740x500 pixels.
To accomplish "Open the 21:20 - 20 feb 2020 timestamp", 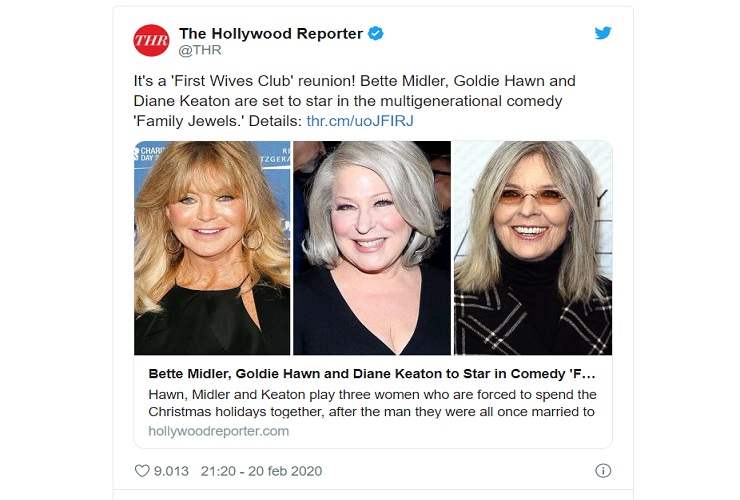I will tap(261, 471).
